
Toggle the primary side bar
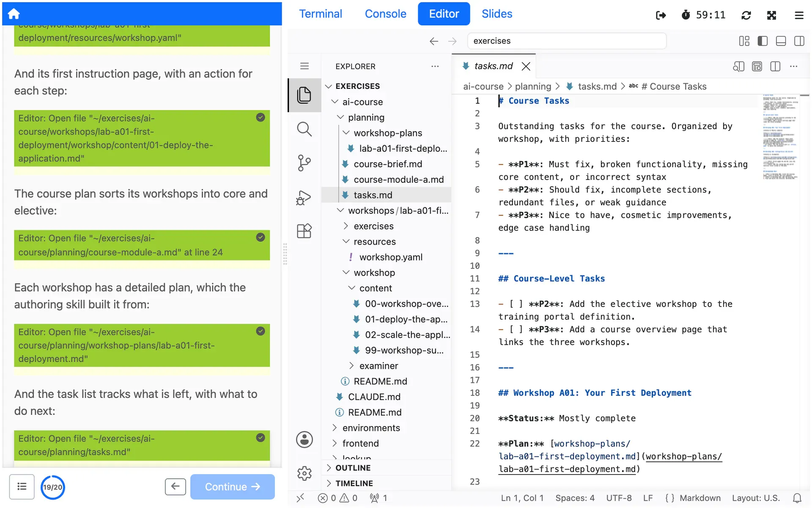763,41
